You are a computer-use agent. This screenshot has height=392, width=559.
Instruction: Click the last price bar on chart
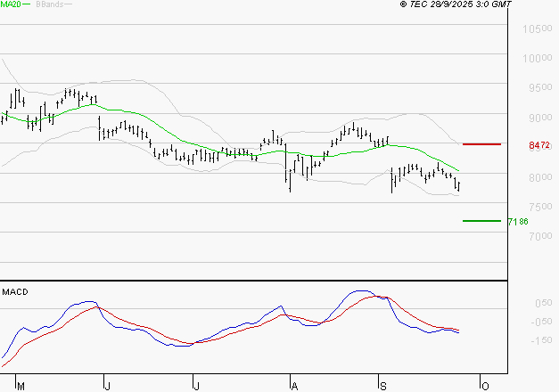pyautogui.click(x=459, y=186)
